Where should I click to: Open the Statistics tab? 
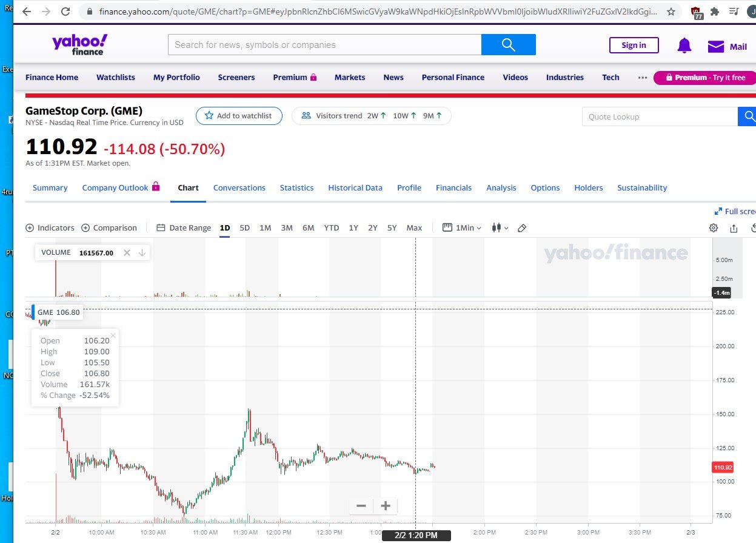click(x=297, y=188)
